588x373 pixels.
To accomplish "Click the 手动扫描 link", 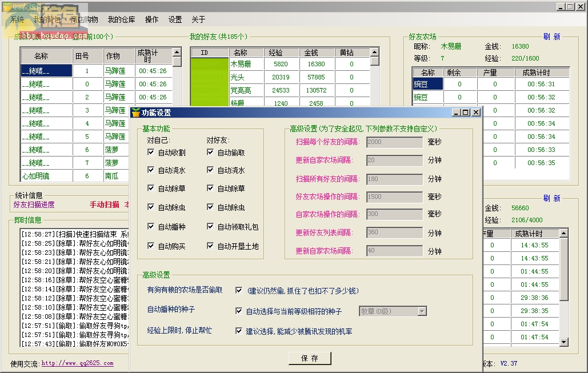I will 104,204.
